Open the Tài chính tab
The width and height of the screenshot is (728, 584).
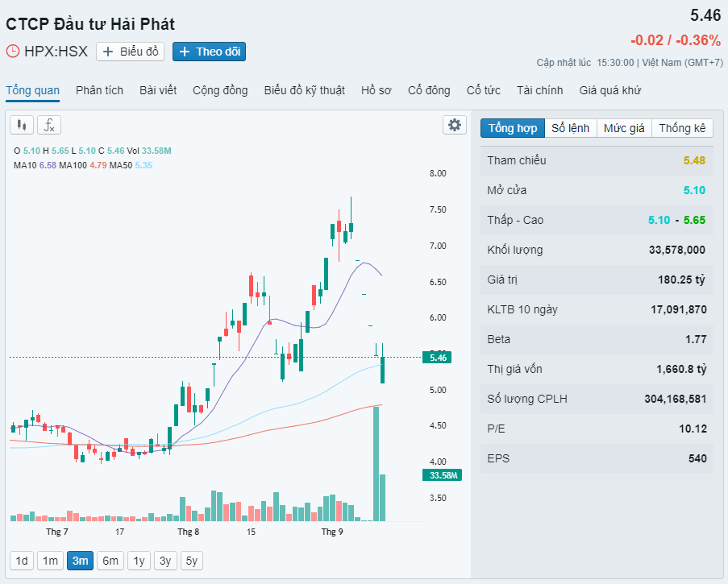click(539, 90)
